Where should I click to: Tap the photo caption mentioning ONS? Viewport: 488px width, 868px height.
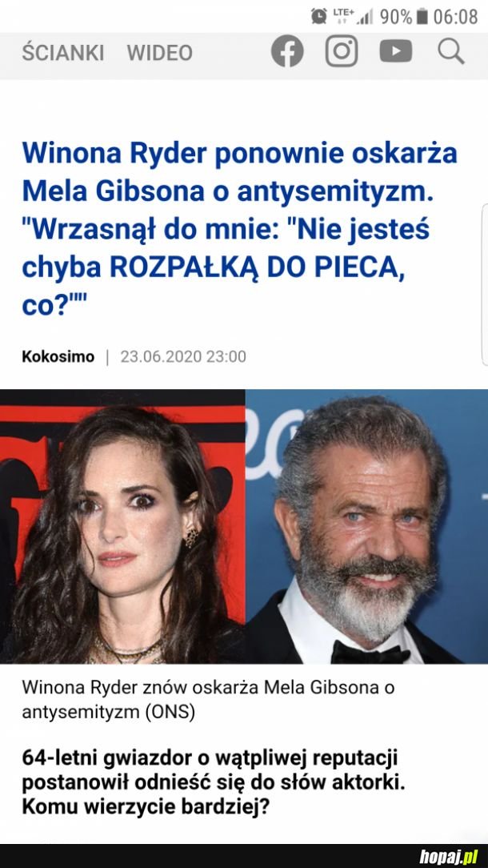(x=209, y=700)
